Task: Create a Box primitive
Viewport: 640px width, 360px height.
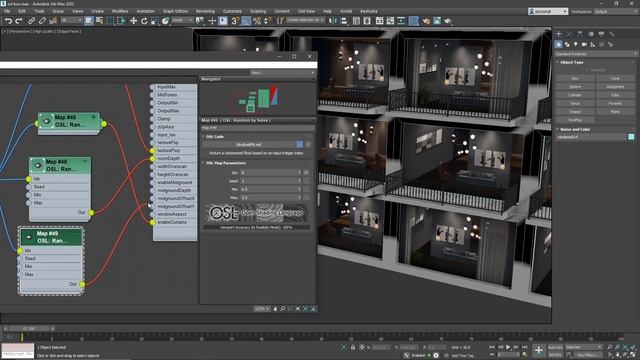Action: (x=575, y=78)
